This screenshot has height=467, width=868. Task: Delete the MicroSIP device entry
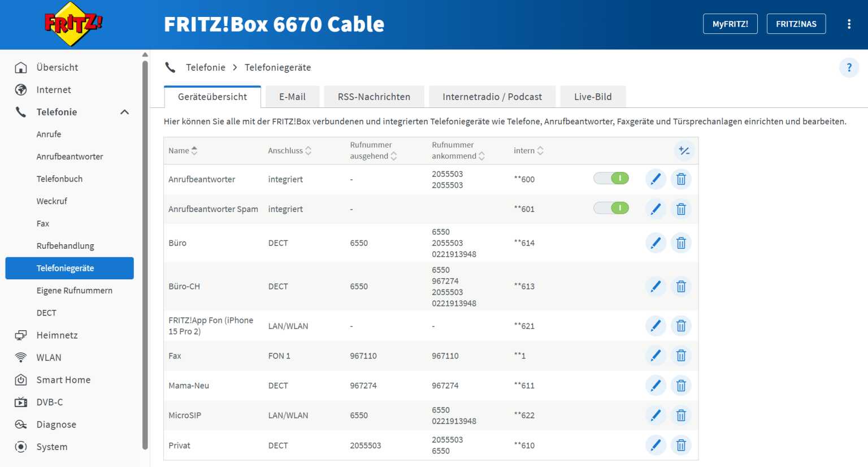pos(681,416)
